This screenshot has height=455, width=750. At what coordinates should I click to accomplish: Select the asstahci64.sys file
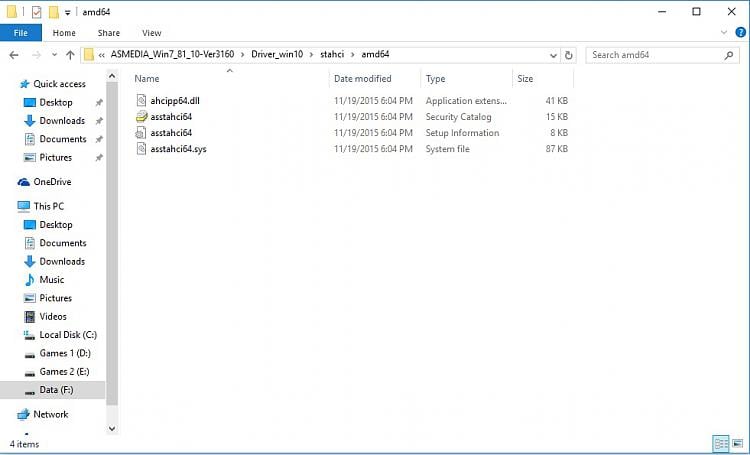click(x=178, y=149)
